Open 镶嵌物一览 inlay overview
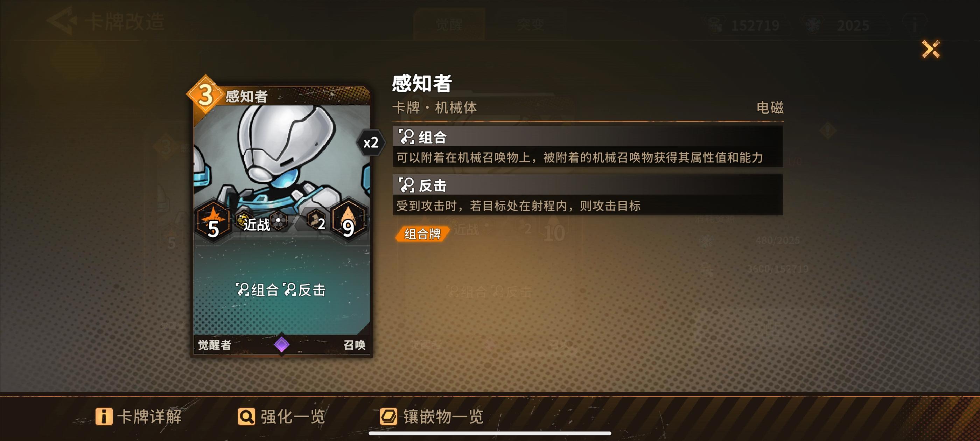Image resolution: width=980 pixels, height=441 pixels. coord(432,416)
